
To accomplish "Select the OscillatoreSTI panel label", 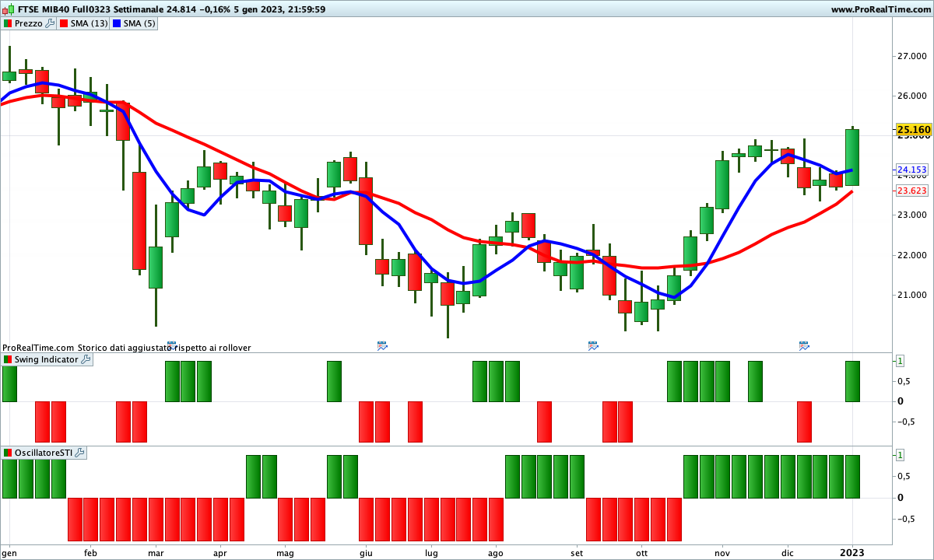I will click(x=44, y=452).
